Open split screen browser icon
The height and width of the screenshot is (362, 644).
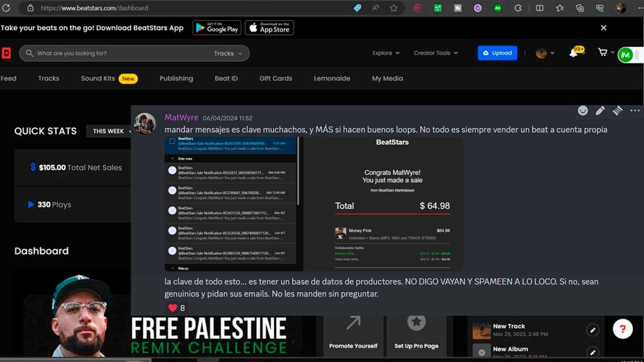(540, 8)
